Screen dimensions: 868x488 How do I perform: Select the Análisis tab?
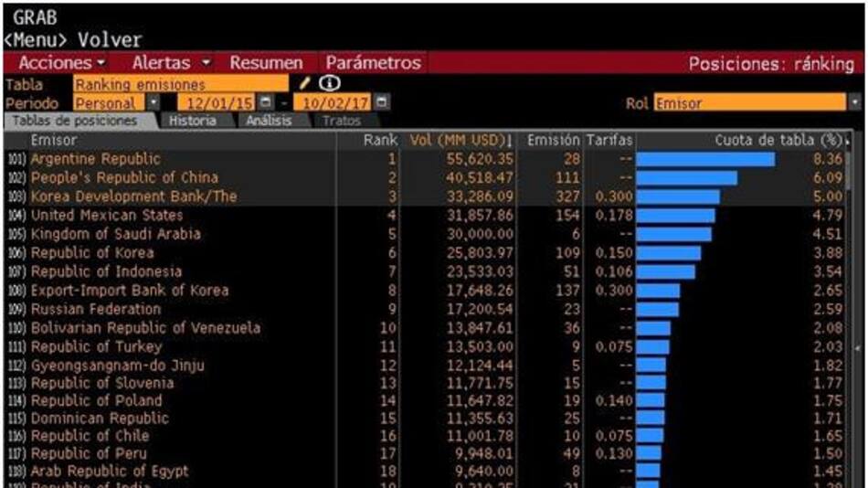(x=268, y=121)
